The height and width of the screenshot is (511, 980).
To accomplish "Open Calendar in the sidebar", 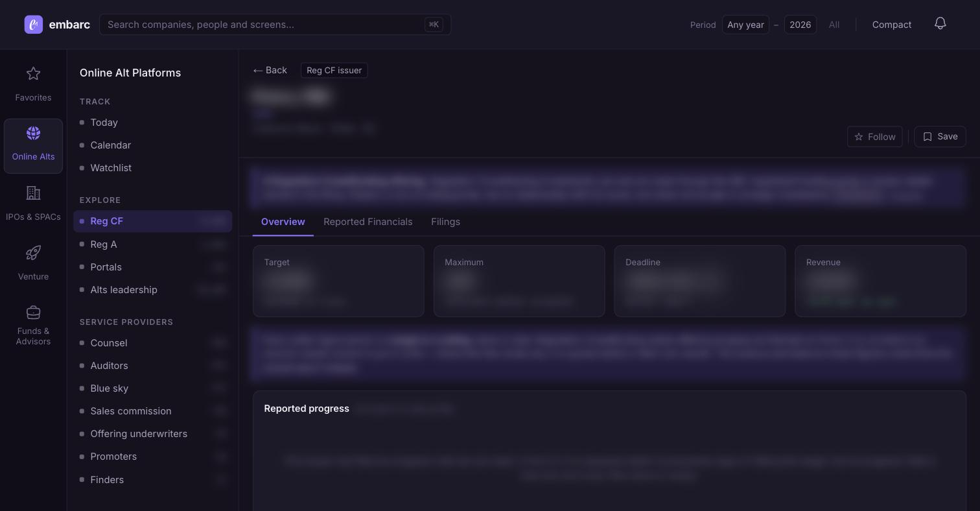I will [x=152, y=145].
